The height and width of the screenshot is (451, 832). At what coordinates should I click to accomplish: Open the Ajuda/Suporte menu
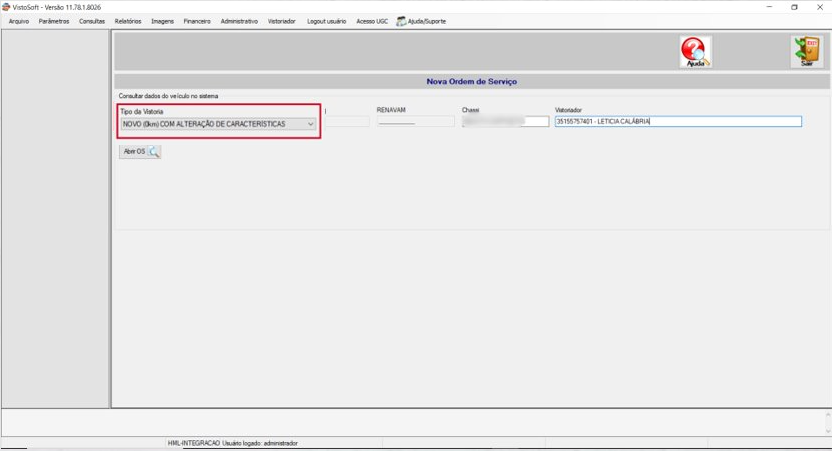(421, 21)
